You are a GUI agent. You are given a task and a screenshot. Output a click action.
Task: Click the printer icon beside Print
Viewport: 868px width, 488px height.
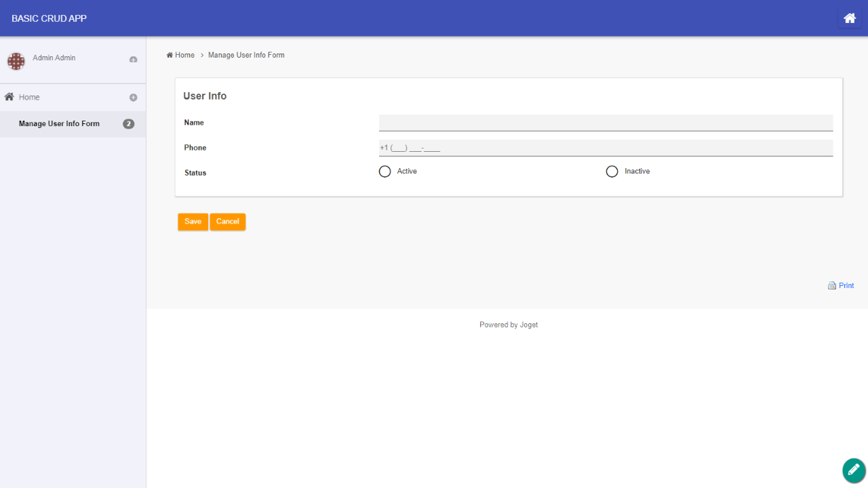[832, 286]
